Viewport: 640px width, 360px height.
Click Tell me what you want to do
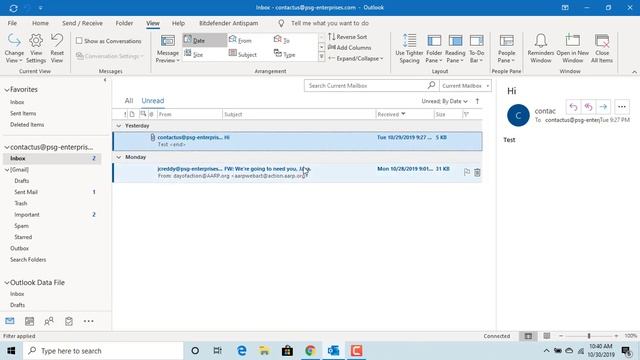pos(330,23)
